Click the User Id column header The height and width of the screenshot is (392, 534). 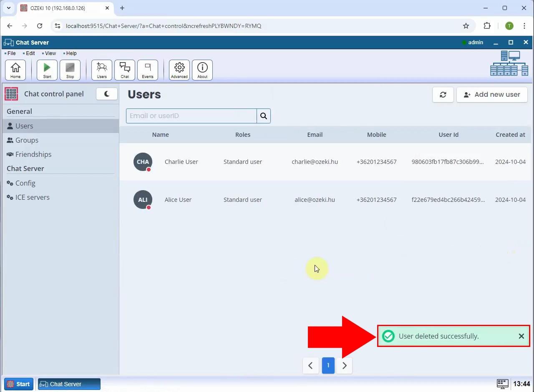[448, 135]
